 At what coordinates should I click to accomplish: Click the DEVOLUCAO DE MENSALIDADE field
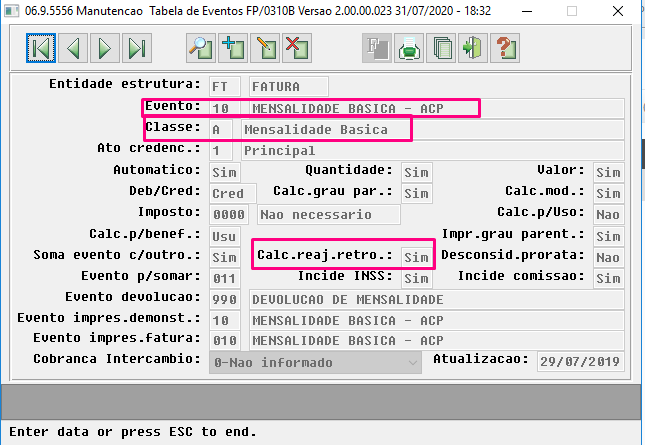[437, 299]
